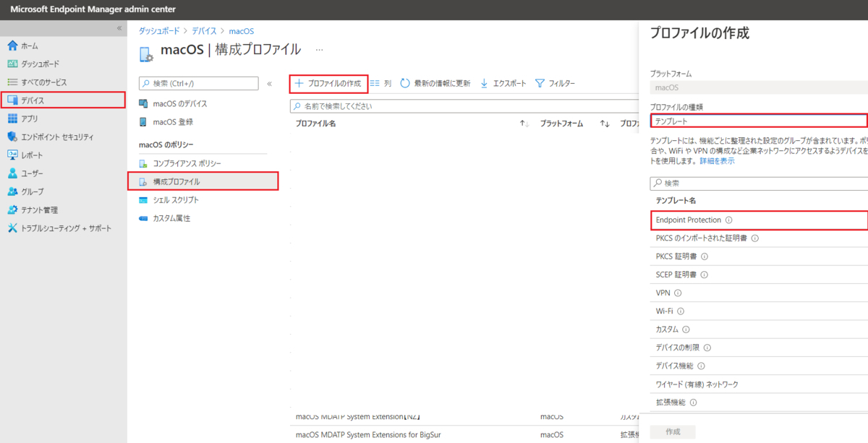Focus the 検索 (Ctrl+/) menu search box
The height and width of the screenshot is (443, 868).
(x=198, y=84)
